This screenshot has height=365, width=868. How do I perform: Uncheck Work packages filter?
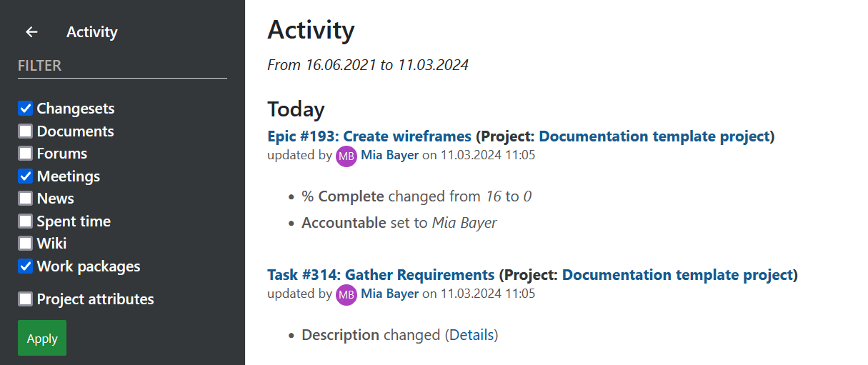[x=26, y=266]
